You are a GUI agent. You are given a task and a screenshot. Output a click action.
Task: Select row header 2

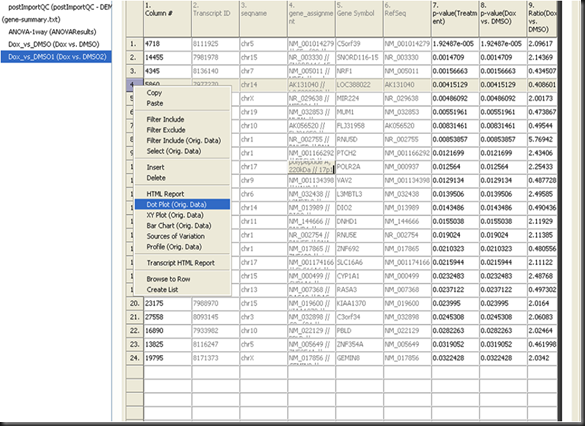(134, 57)
